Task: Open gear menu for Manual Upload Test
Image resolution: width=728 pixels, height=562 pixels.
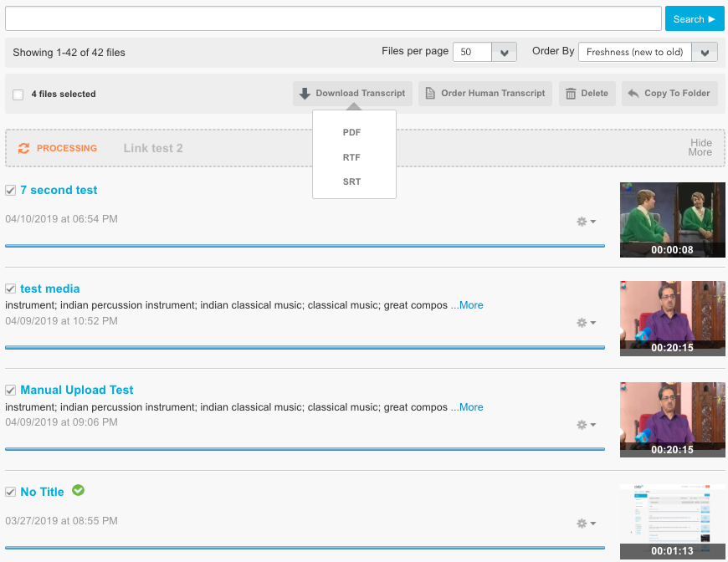Action: pos(586,425)
